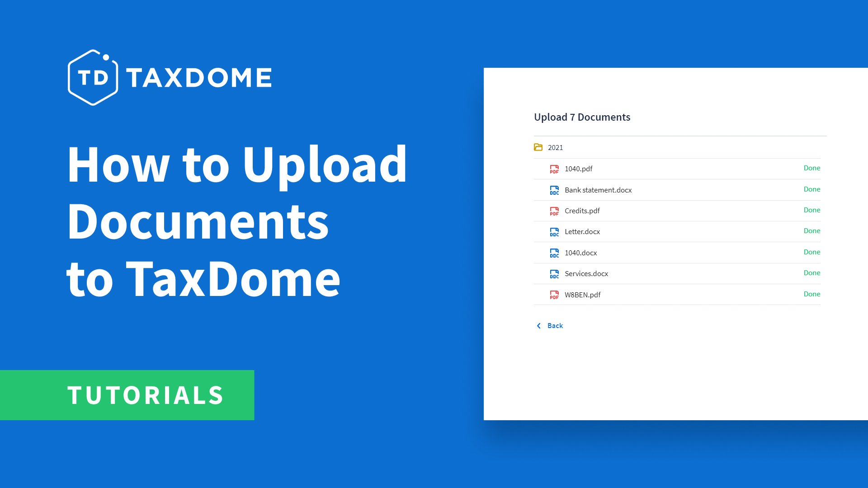
Task: Click the DOC icon beside 1040.docx
Action: (x=554, y=253)
